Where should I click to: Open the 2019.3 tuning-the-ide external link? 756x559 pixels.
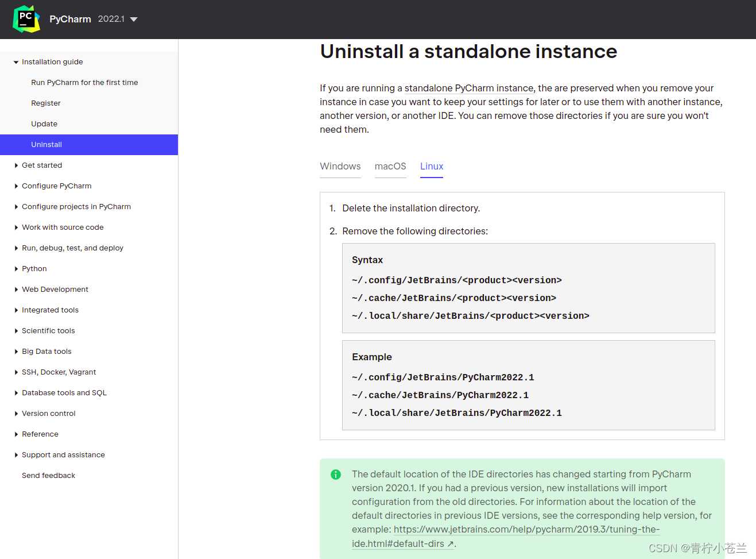point(526,529)
